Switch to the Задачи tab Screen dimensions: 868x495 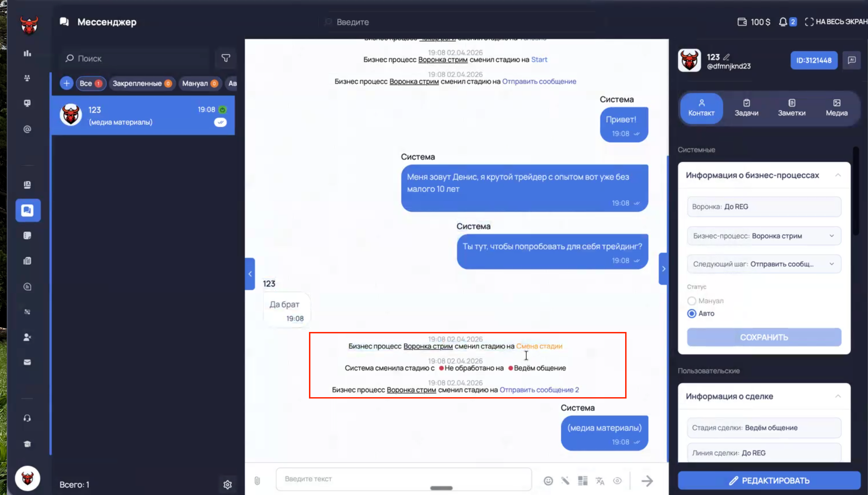(x=746, y=108)
